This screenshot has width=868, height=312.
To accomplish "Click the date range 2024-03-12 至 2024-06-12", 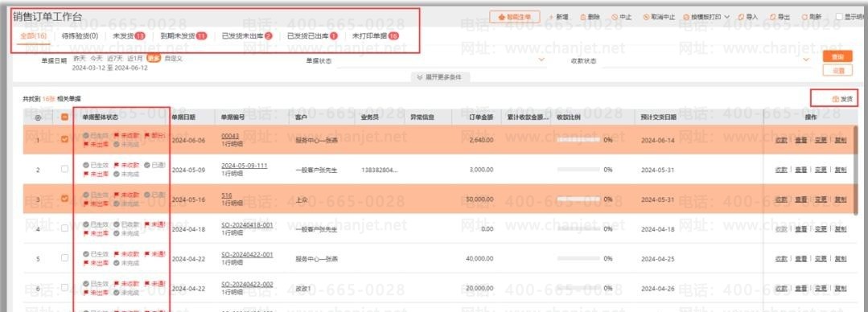I will pos(110,68).
